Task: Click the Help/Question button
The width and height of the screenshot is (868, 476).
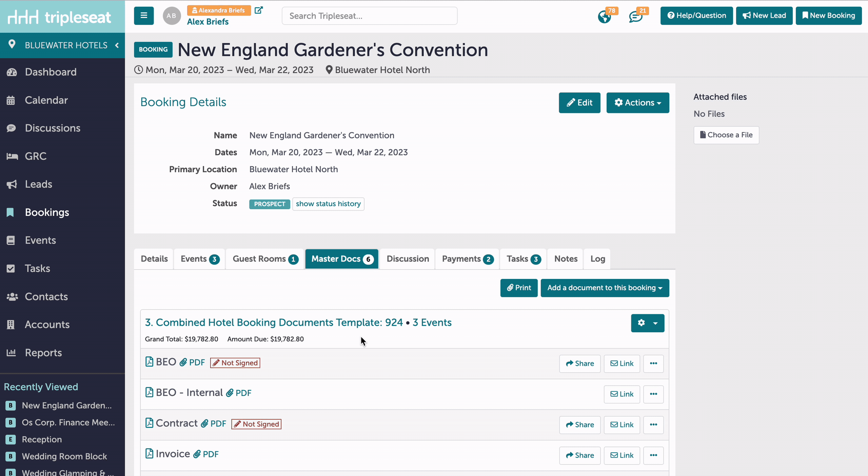Action: pyautogui.click(x=696, y=16)
